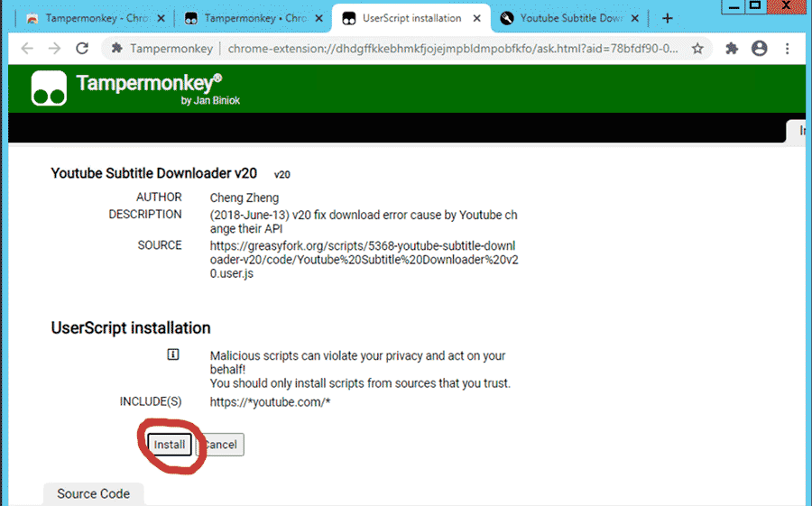Click the Tampermonkey logo icon
Image resolution: width=812 pixels, height=506 pixels.
coord(49,88)
